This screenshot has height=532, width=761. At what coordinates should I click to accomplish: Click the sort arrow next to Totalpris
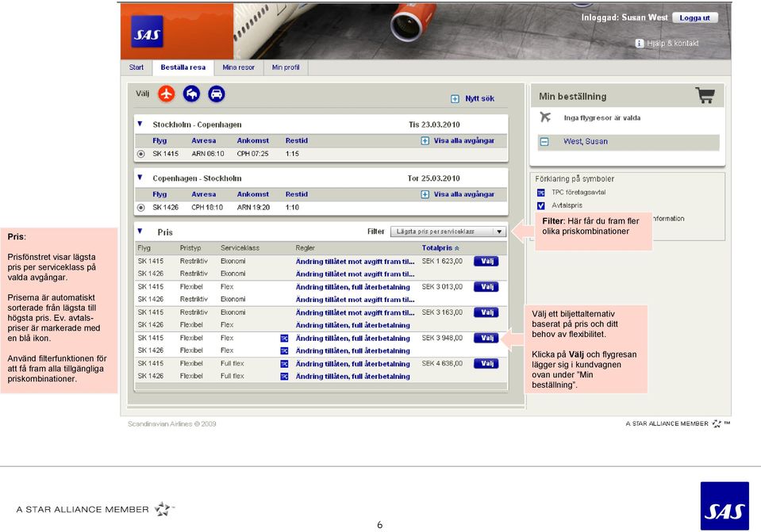(457, 248)
